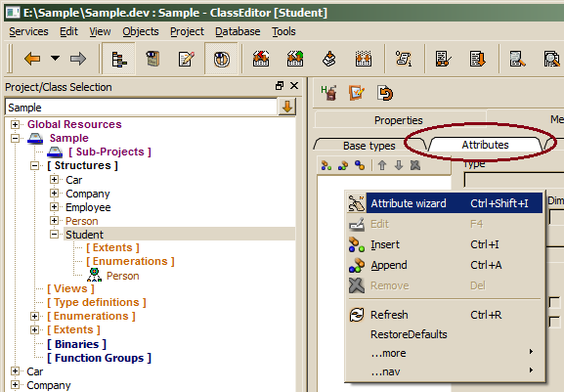Viewport: 564px width, 392px height.
Task: Click the move up arrow above attribute list
Action: 382,165
